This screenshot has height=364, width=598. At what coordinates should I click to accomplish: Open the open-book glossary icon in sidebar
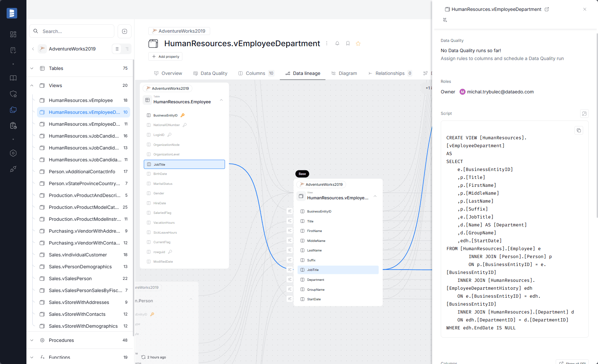pos(13,78)
